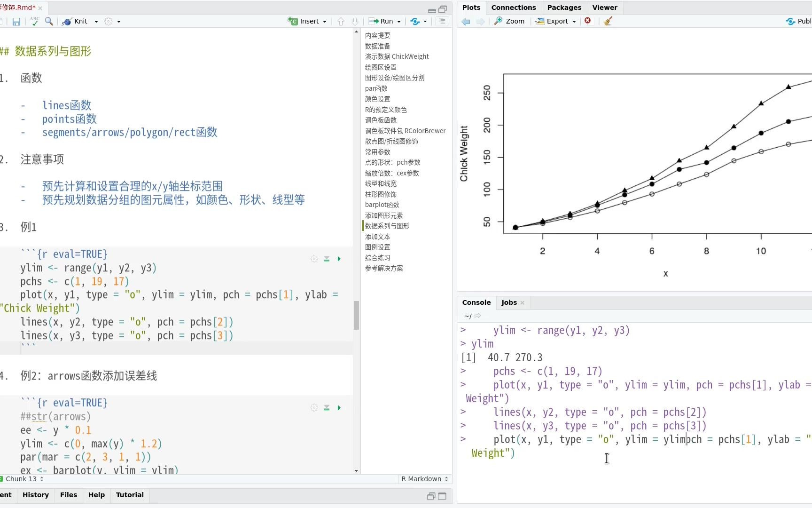Collapse the source editor pane
The image size is (812, 508).
point(432,10)
